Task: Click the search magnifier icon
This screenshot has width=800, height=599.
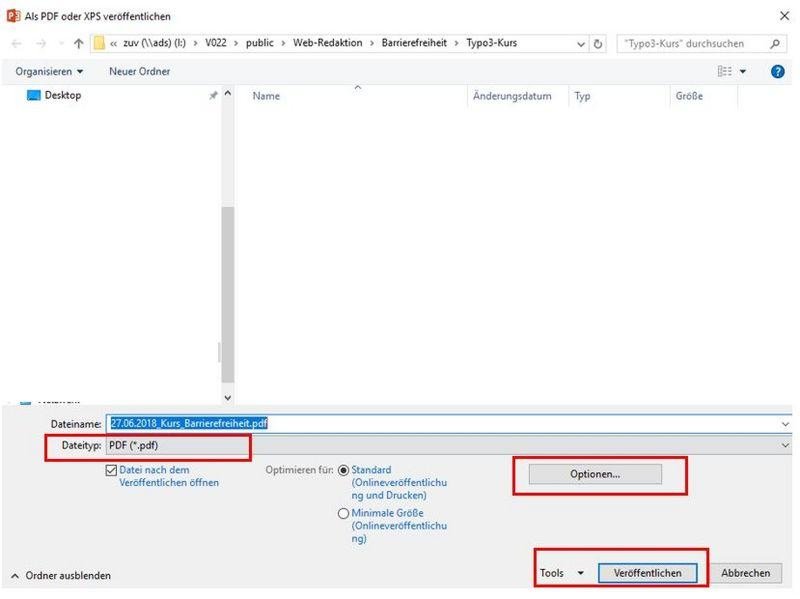Action: click(x=775, y=44)
